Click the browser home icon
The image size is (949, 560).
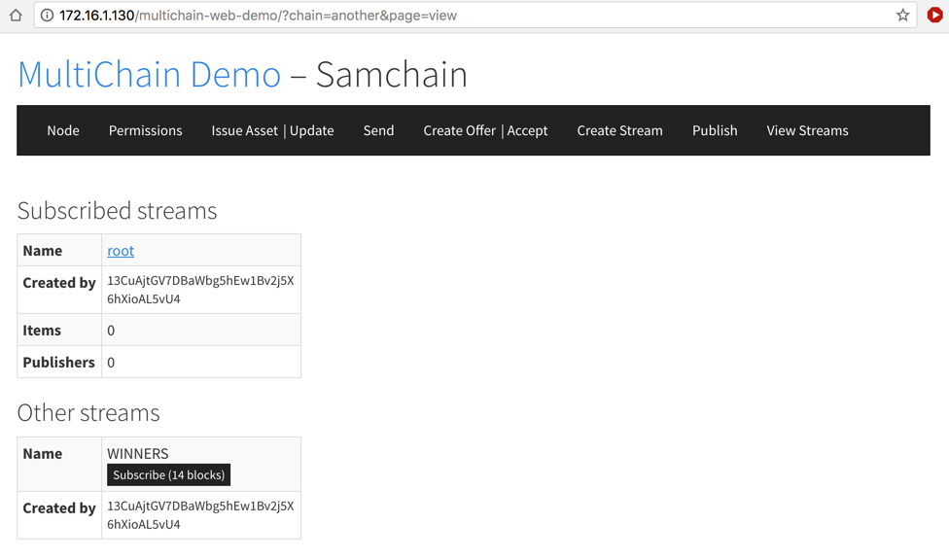coord(16,16)
